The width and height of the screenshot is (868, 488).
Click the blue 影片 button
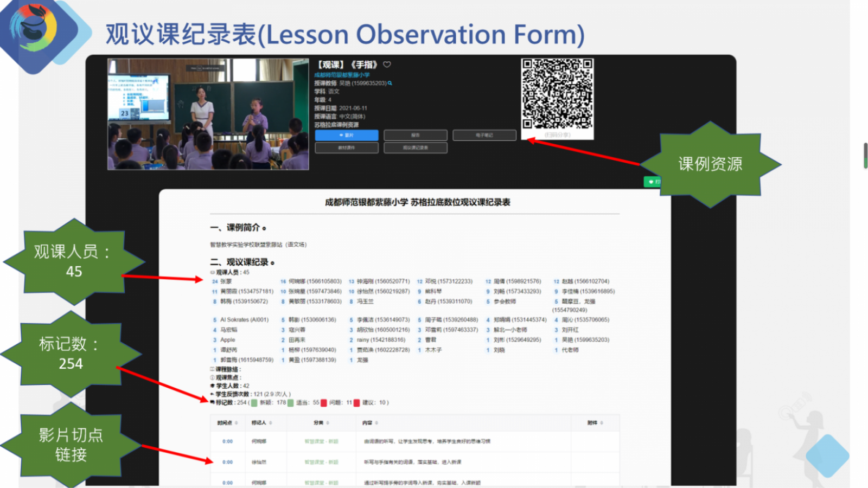point(347,135)
